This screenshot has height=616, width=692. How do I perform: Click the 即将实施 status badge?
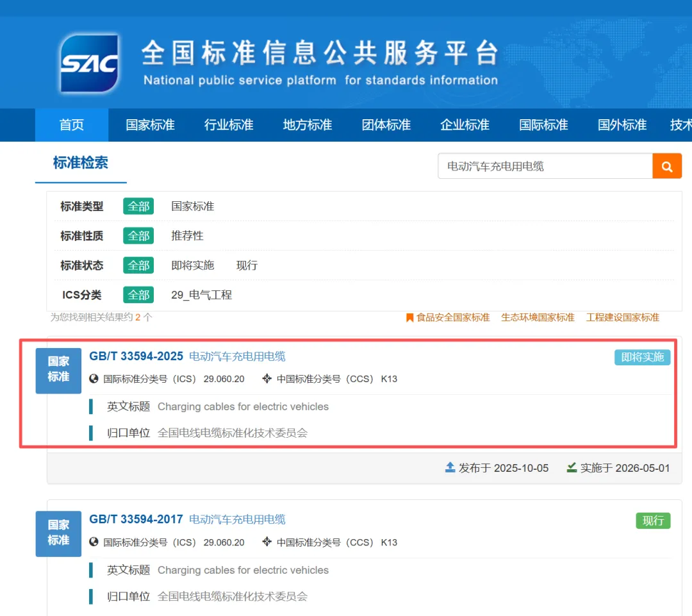(x=642, y=357)
